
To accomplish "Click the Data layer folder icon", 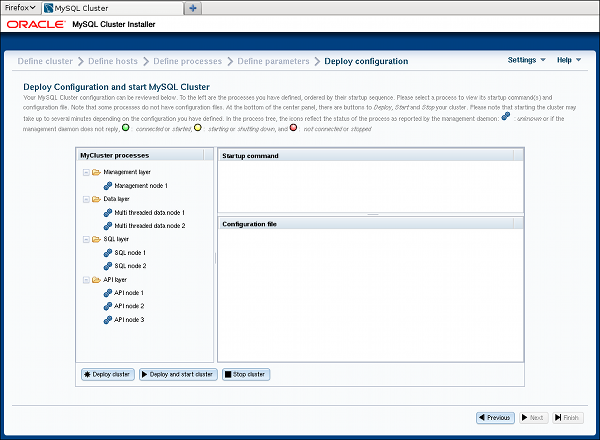I will tap(96, 199).
